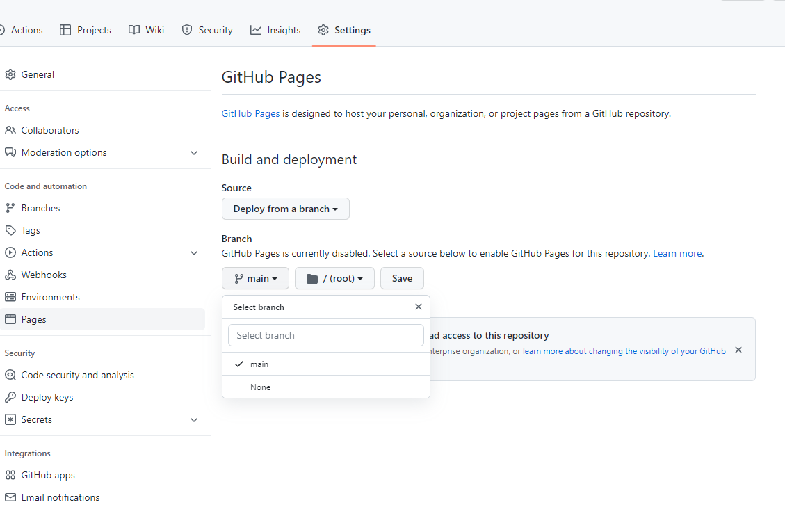
Task: Click the Environments server icon
Action: [10, 297]
